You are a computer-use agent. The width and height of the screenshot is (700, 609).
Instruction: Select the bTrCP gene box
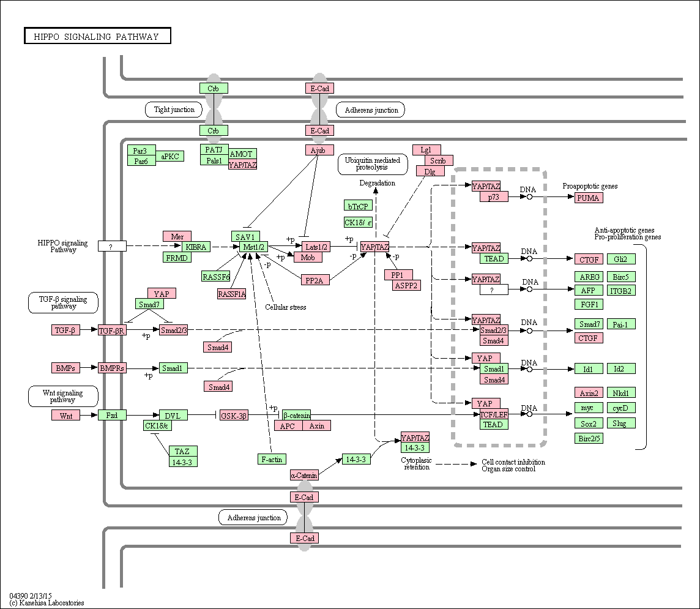(x=359, y=206)
